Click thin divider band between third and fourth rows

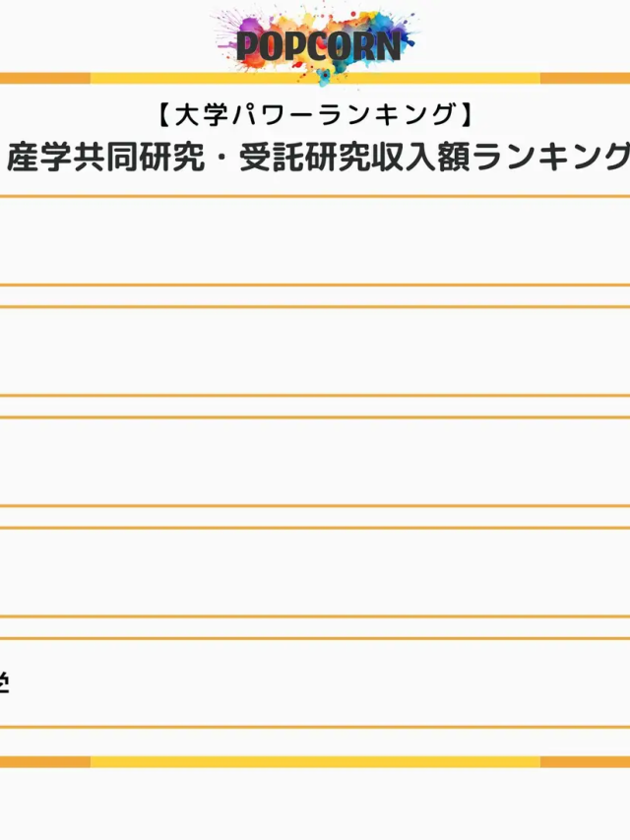click(315, 517)
